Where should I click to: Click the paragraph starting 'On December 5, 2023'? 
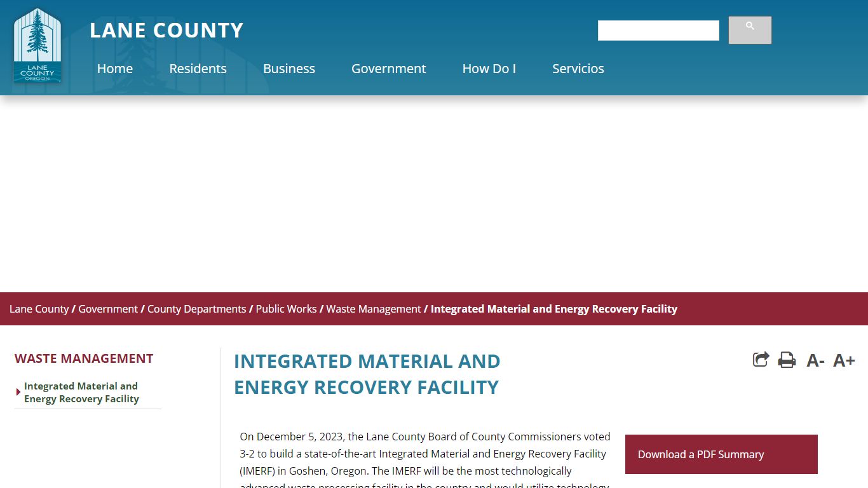[425, 459]
